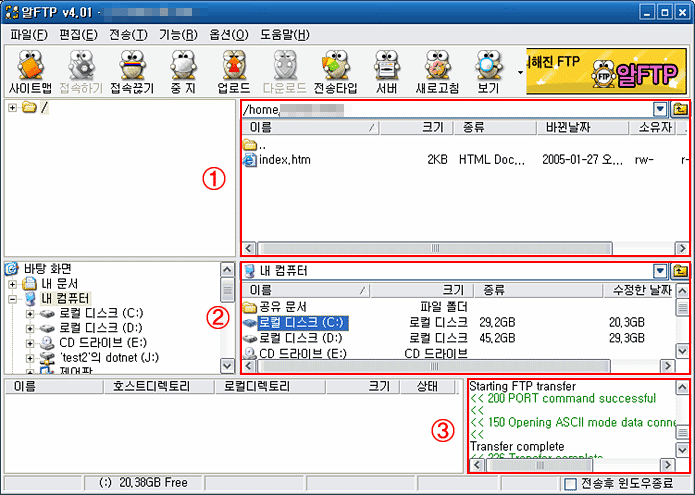This screenshot has height=495, width=695.
Task: Open the 편집(E) menu
Action: 78,35
